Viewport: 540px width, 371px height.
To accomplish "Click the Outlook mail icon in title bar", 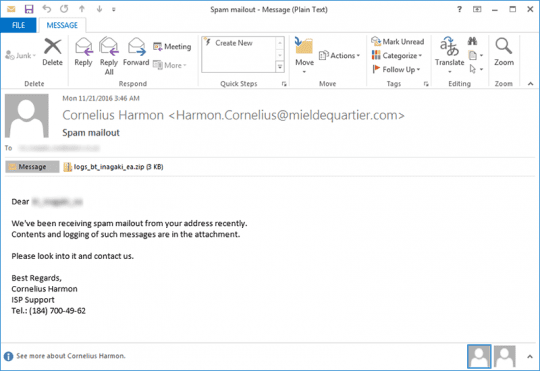I will 11,9.
